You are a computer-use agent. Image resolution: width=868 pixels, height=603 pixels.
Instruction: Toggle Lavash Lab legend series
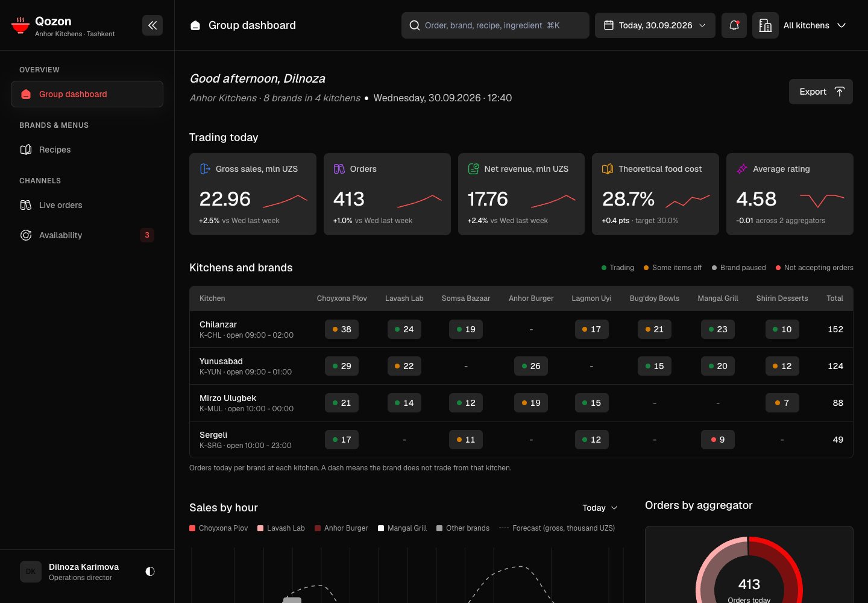pos(281,528)
